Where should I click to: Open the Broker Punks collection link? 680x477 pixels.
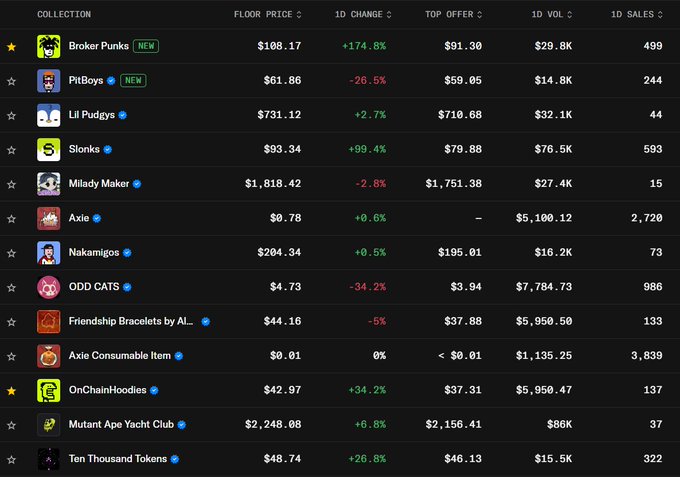98,46
